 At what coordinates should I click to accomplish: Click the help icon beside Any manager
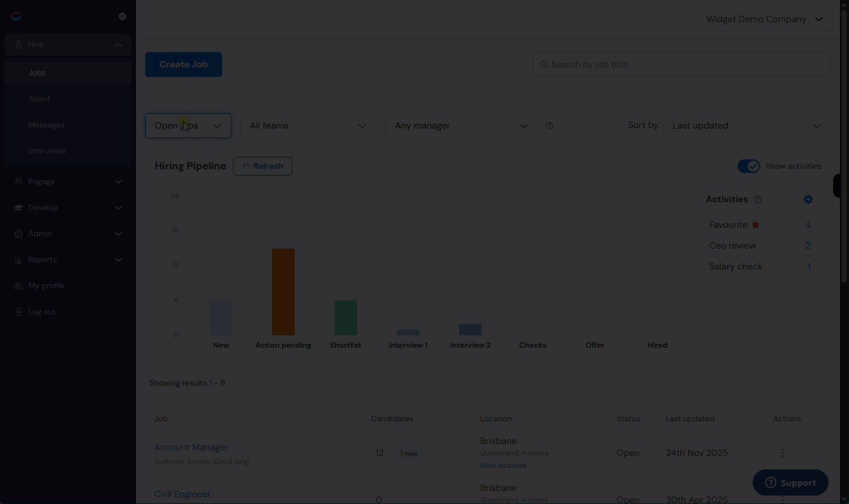tap(549, 126)
